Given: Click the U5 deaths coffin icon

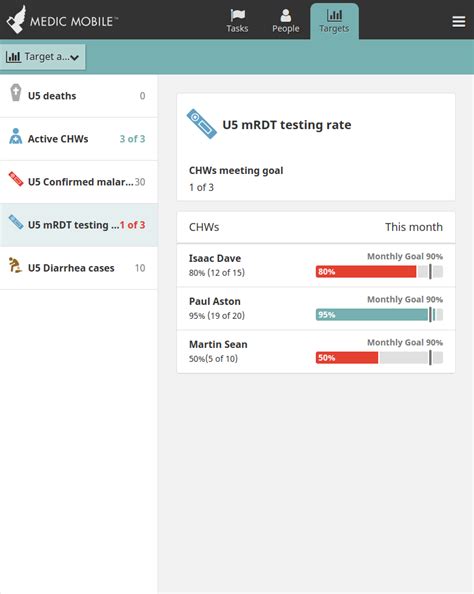Looking at the screenshot, I should click(16, 93).
